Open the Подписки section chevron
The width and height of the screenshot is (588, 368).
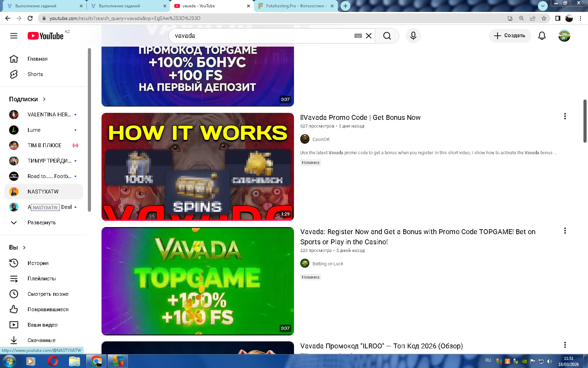click(44, 99)
